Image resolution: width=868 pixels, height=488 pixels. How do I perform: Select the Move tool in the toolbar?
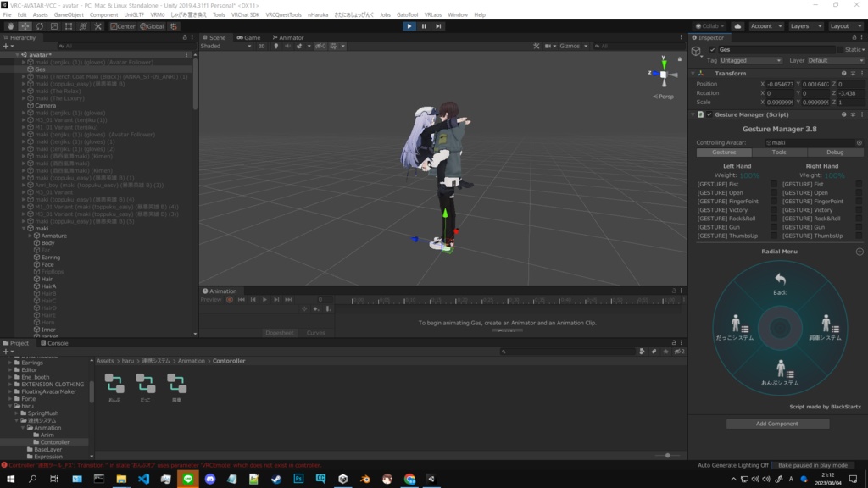(x=25, y=25)
